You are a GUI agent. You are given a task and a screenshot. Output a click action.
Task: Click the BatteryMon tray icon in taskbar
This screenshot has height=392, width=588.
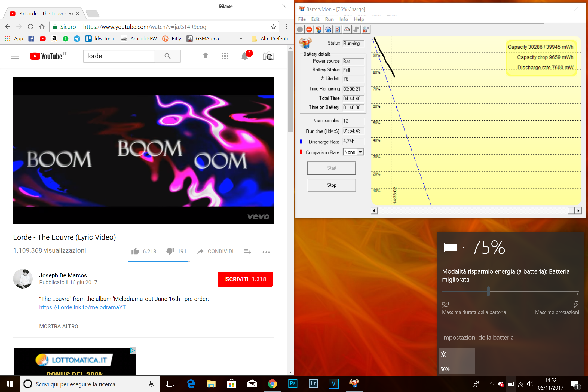(354, 384)
